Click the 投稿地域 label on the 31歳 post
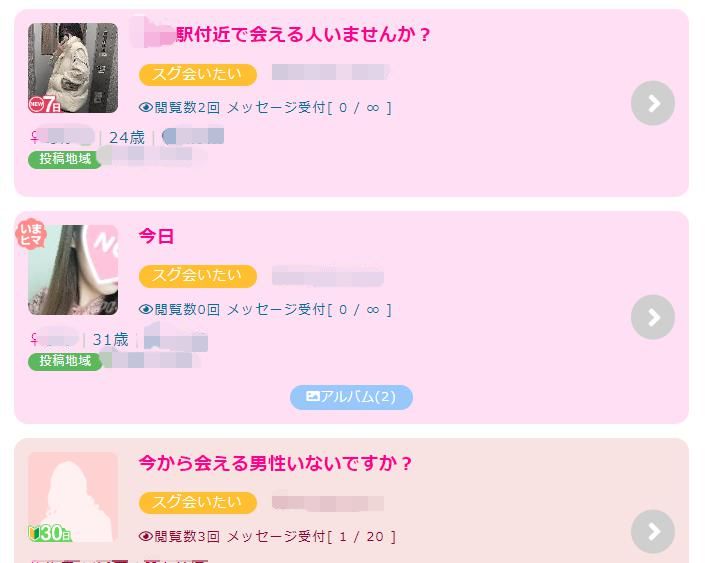The width and height of the screenshot is (705, 563). pos(65,361)
